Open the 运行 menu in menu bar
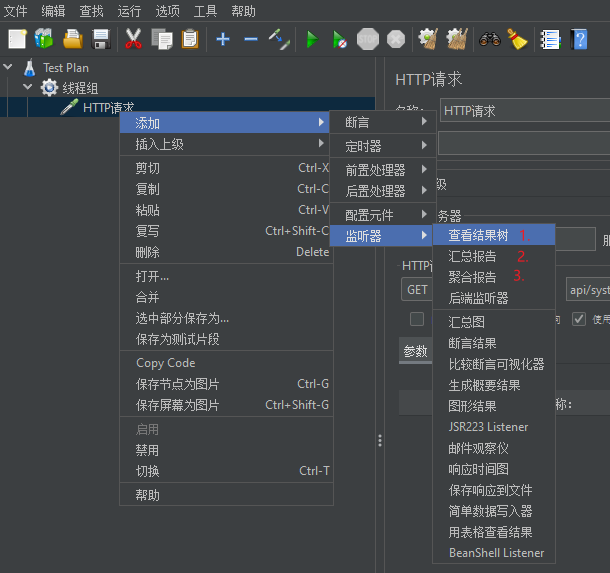The width and height of the screenshot is (610, 573). [x=129, y=11]
